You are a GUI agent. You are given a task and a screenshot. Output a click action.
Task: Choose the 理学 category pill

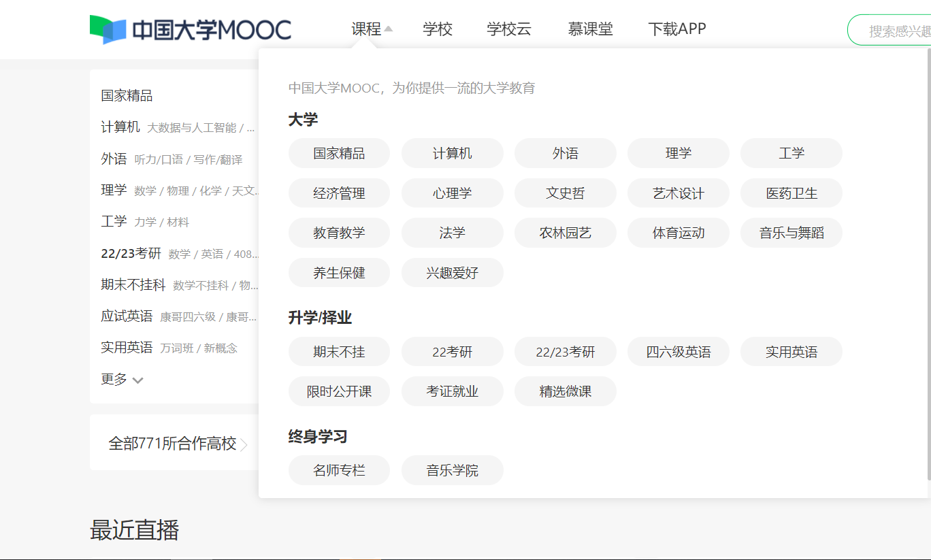679,154
